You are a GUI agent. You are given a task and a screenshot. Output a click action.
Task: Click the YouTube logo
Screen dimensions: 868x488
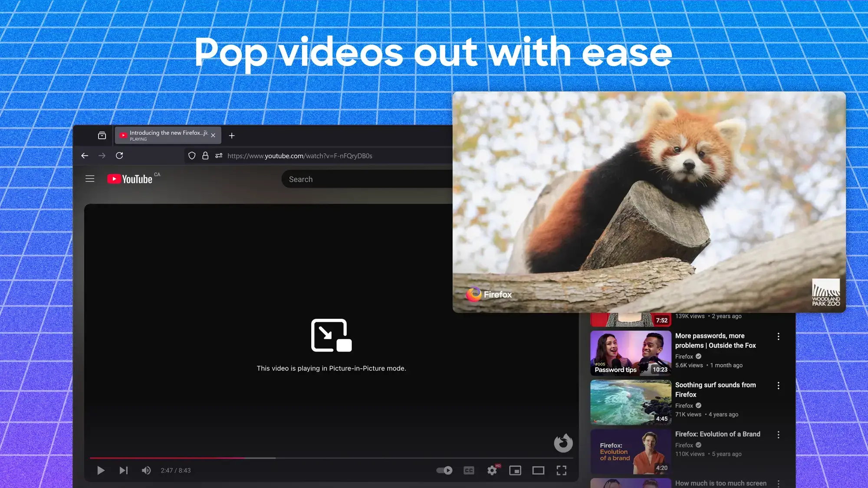pyautogui.click(x=129, y=178)
